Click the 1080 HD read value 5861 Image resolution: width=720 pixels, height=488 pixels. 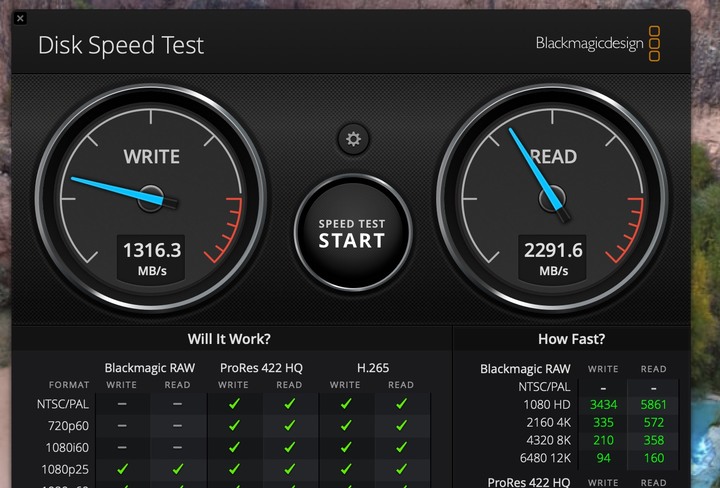653,404
